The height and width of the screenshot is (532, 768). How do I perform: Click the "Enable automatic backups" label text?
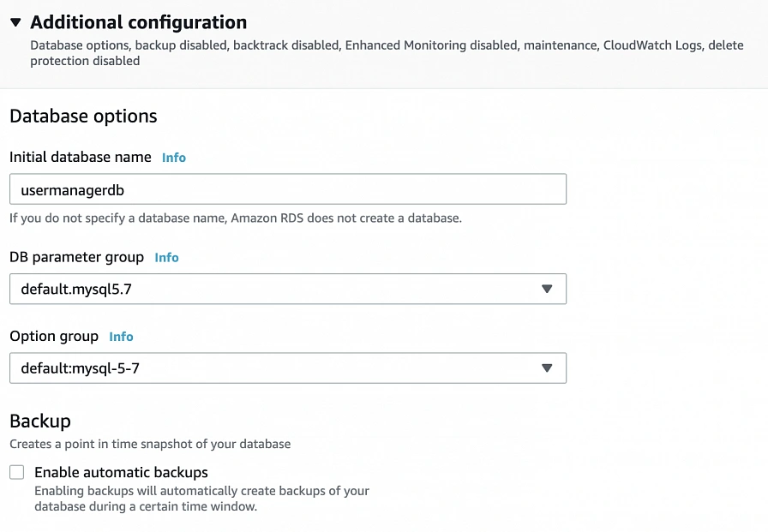coord(121,472)
